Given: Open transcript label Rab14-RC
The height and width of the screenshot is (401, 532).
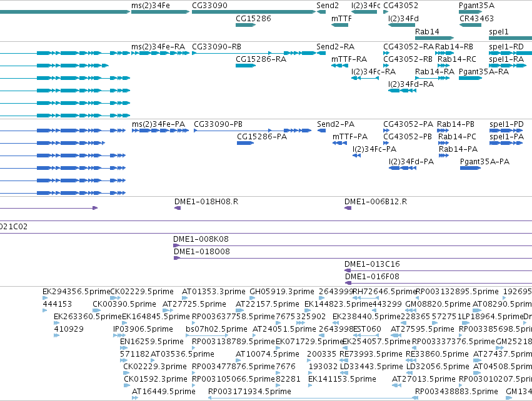Looking at the screenshot, I should 457,59.
